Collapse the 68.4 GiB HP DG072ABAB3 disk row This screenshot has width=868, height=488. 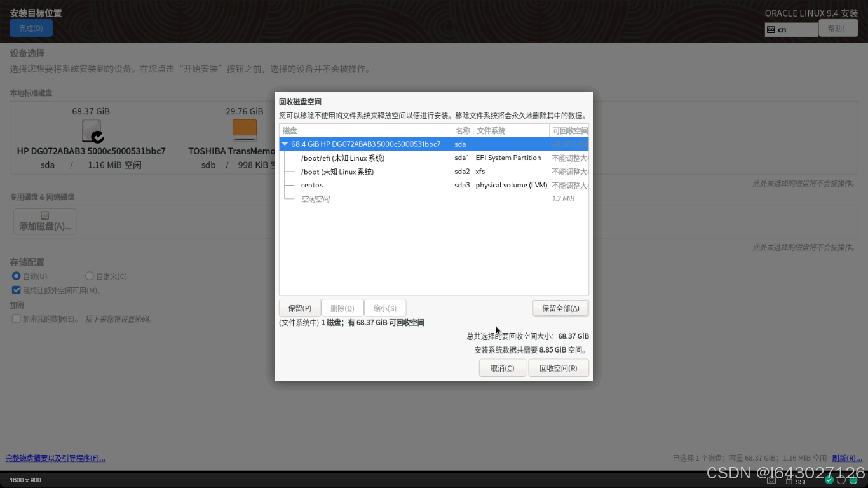[x=285, y=144]
